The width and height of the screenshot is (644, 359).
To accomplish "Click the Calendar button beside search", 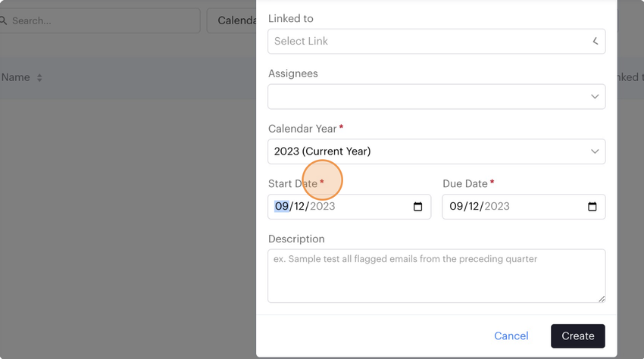I will 236,20.
